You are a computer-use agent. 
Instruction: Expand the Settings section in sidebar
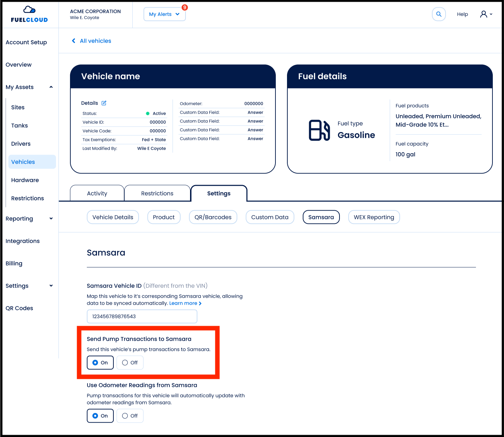51,286
